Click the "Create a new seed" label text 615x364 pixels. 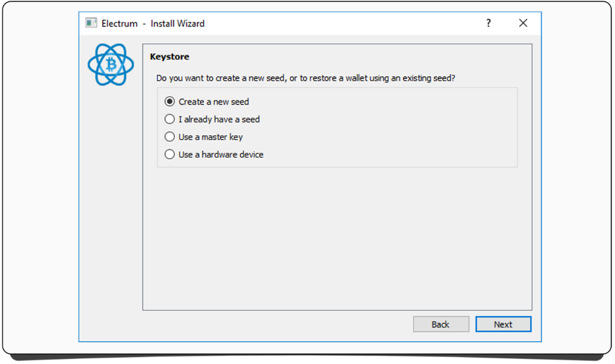[213, 102]
